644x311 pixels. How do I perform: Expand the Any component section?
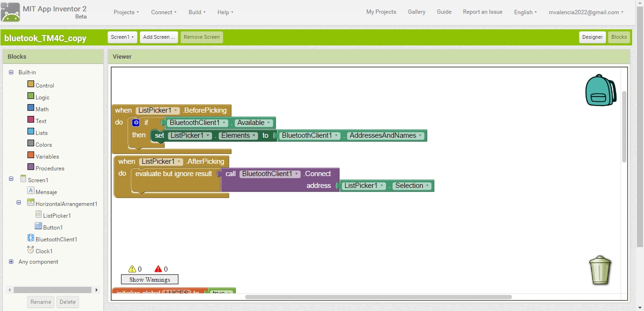pyautogui.click(x=11, y=262)
